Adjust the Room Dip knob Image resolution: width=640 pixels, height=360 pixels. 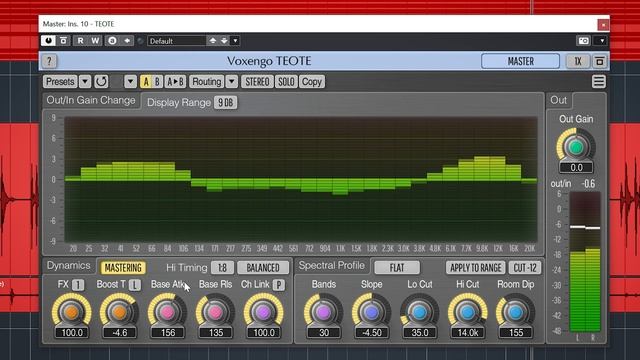coord(516,312)
